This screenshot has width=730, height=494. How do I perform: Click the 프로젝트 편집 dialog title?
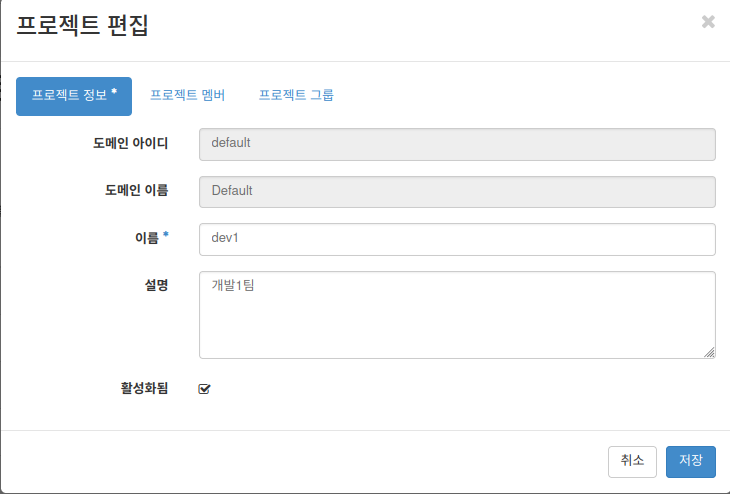click(x=82, y=25)
